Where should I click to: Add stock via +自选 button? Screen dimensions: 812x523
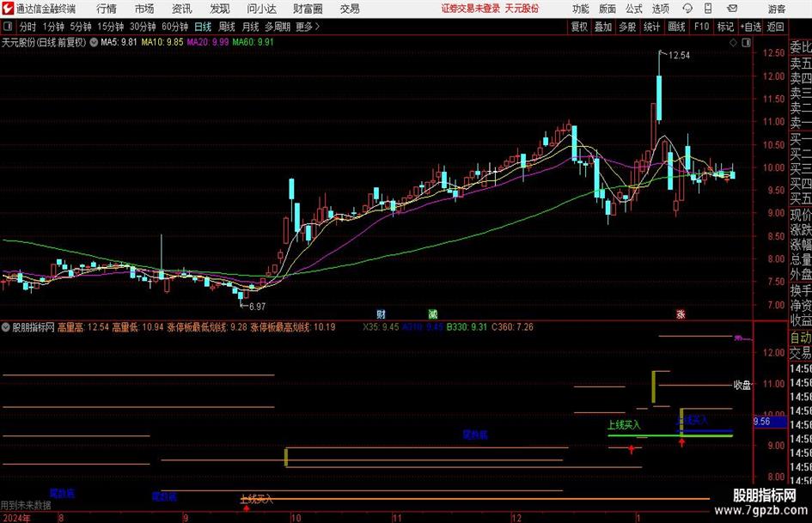click(x=750, y=27)
